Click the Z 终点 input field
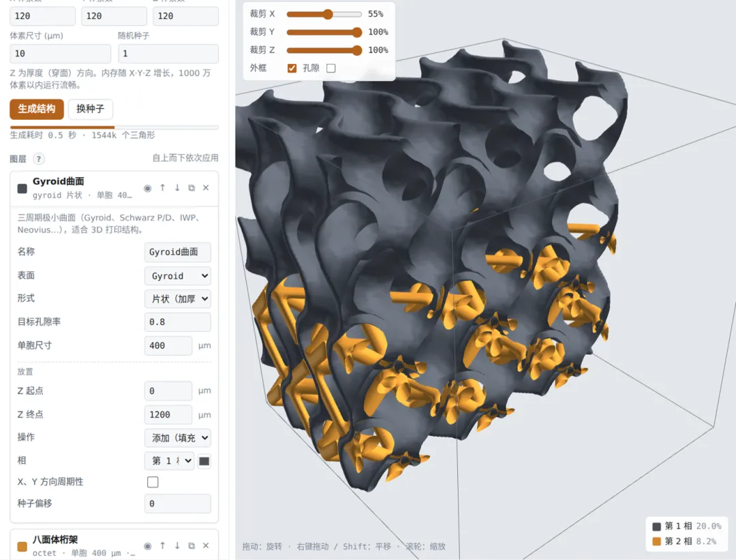 pos(168,415)
